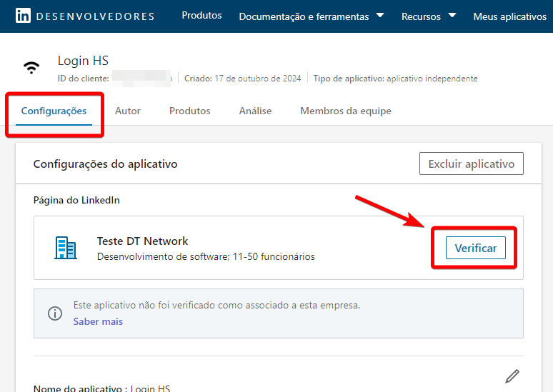Open the Análise tab
553x392 pixels.
[x=255, y=111]
